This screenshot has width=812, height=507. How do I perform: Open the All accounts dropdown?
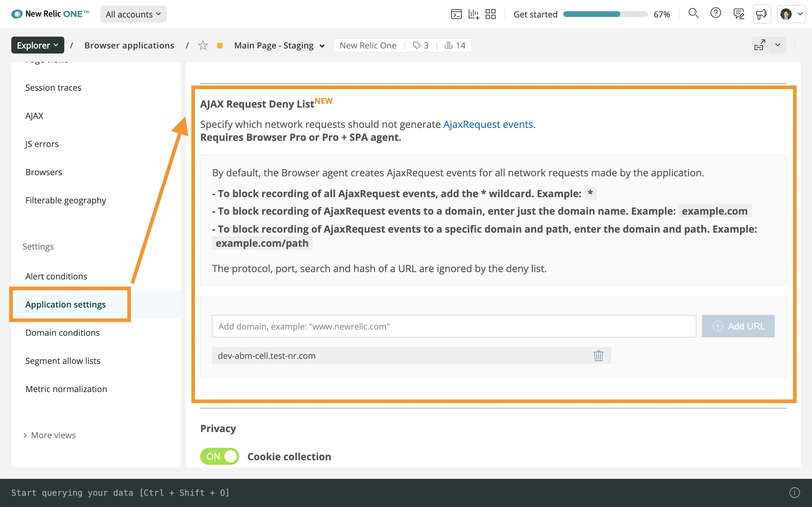click(133, 14)
